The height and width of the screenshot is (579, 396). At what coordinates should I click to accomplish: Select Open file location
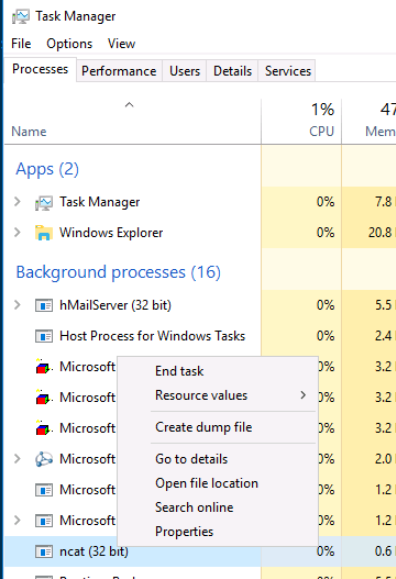click(218, 483)
